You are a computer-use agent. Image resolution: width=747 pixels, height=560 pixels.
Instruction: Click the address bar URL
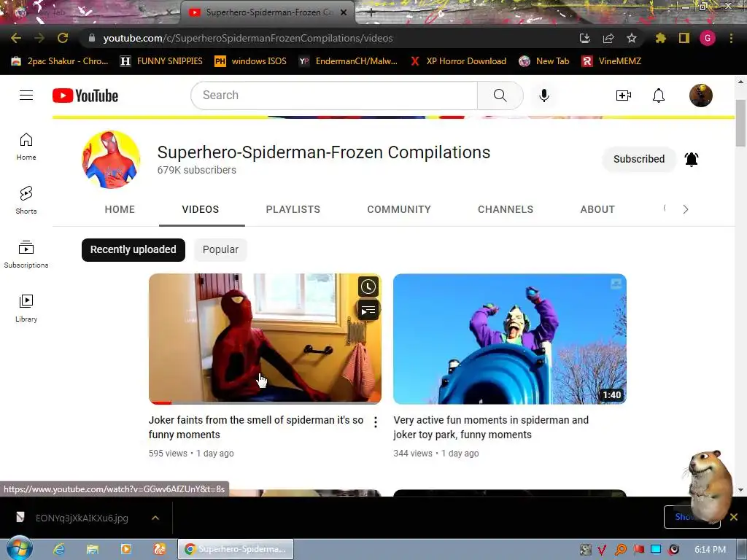pyautogui.click(x=248, y=38)
